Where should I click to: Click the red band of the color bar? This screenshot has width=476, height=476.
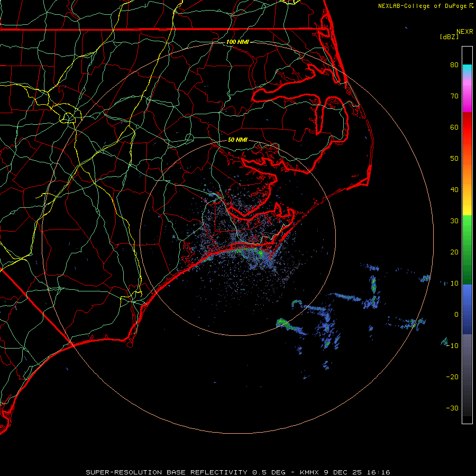467,127
